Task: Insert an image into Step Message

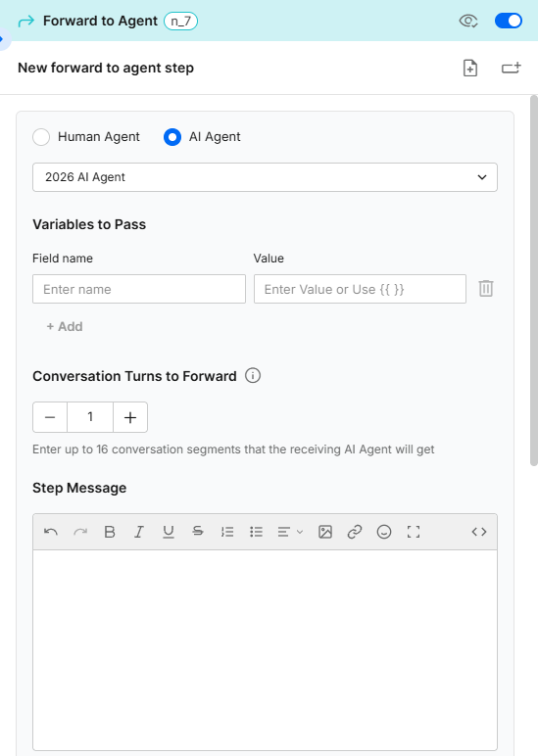Action: pos(325,532)
